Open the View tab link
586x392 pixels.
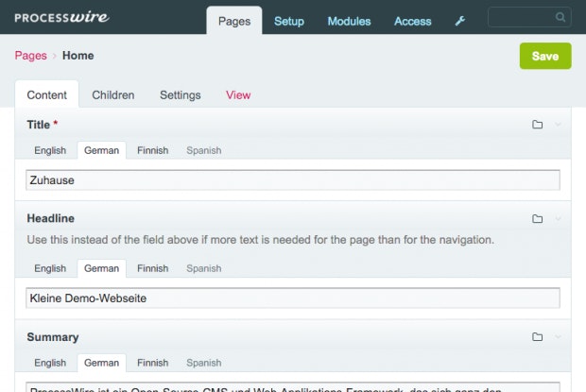(238, 94)
